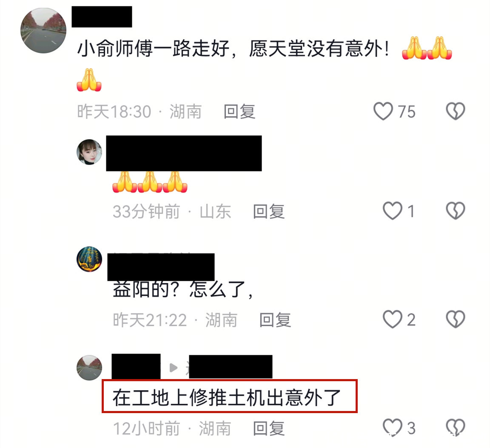The width and height of the screenshot is (490, 448).
Task: Open the small road avatar on last reply
Action: (89, 368)
